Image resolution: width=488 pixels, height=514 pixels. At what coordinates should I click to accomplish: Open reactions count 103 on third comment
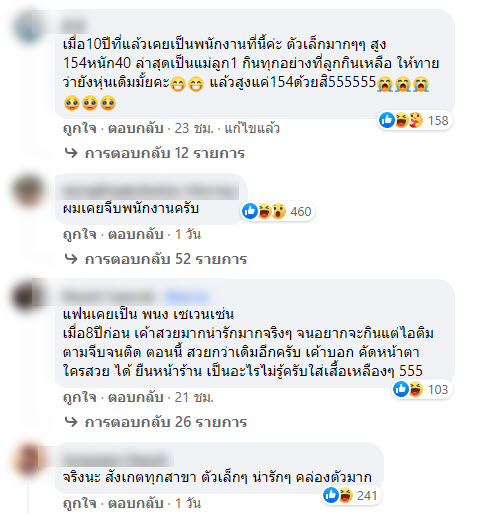click(421, 389)
